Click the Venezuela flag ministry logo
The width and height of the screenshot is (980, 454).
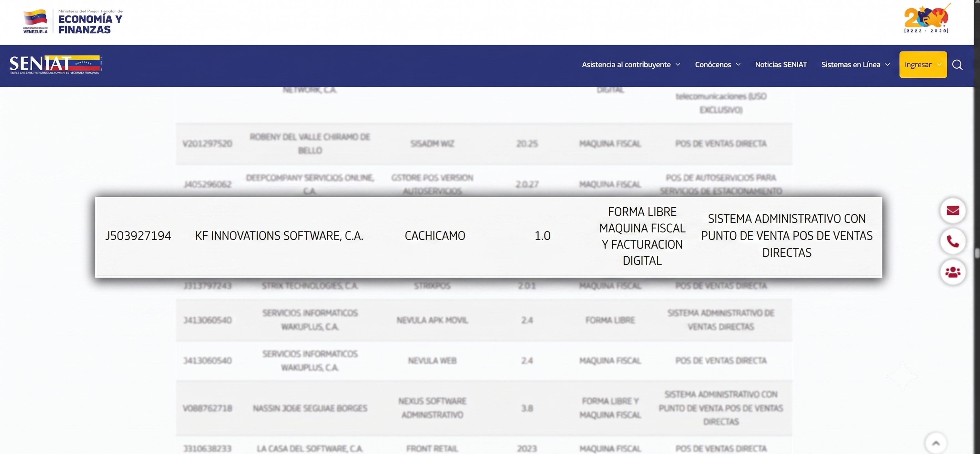pos(36,21)
